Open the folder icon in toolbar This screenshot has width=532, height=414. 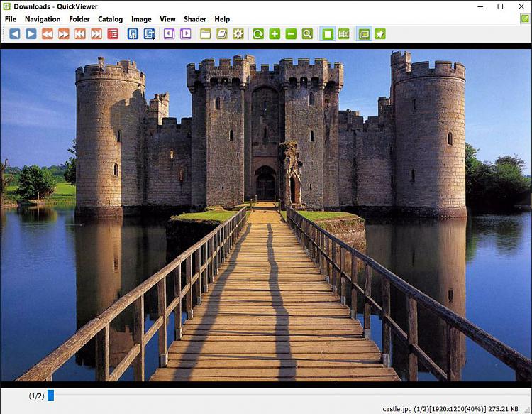tap(205, 34)
